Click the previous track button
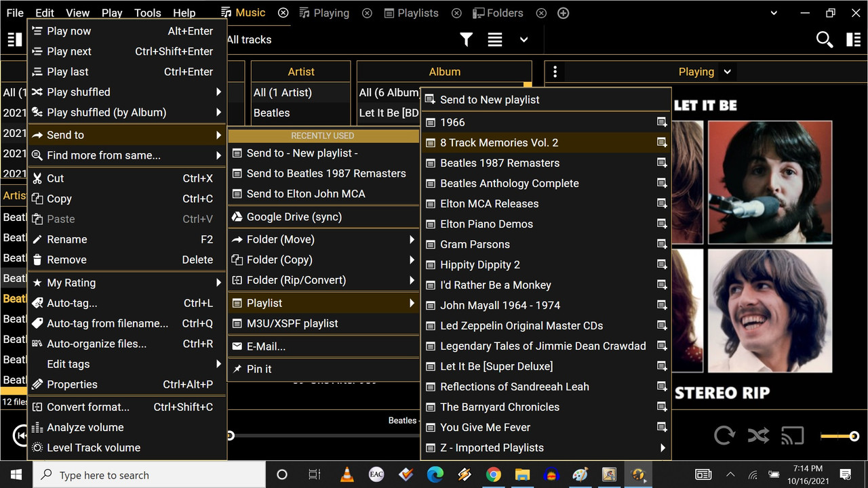The width and height of the screenshot is (868, 488). point(20,436)
